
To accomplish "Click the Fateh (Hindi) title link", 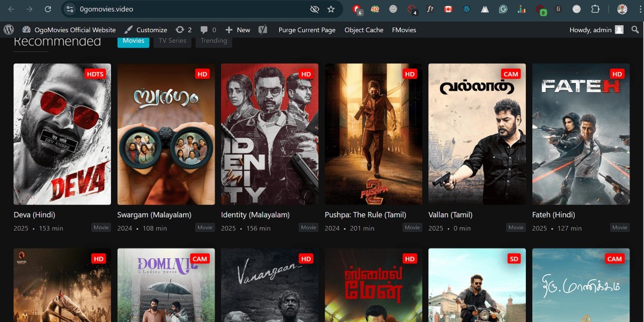I will (x=554, y=215).
